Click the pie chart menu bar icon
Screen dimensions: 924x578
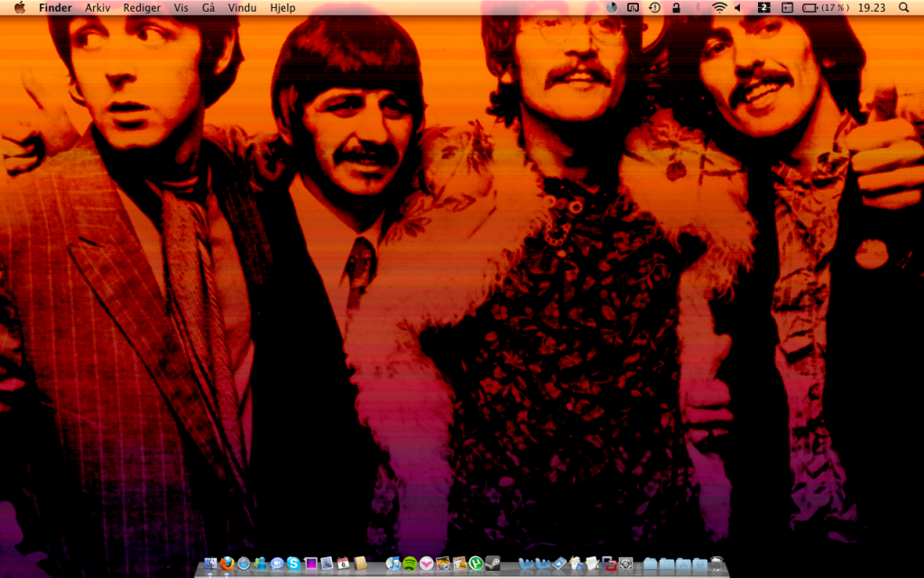[612, 7]
